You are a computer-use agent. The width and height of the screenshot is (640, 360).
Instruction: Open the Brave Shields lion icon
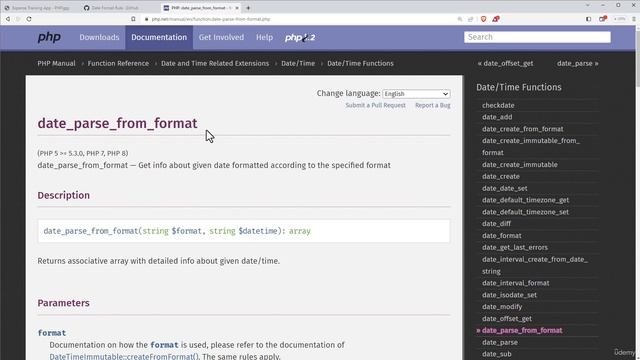pyautogui.click(x=484, y=19)
